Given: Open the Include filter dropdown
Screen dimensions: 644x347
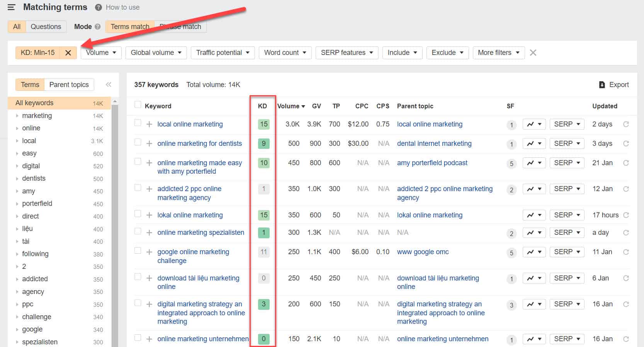Looking at the screenshot, I should coord(402,53).
